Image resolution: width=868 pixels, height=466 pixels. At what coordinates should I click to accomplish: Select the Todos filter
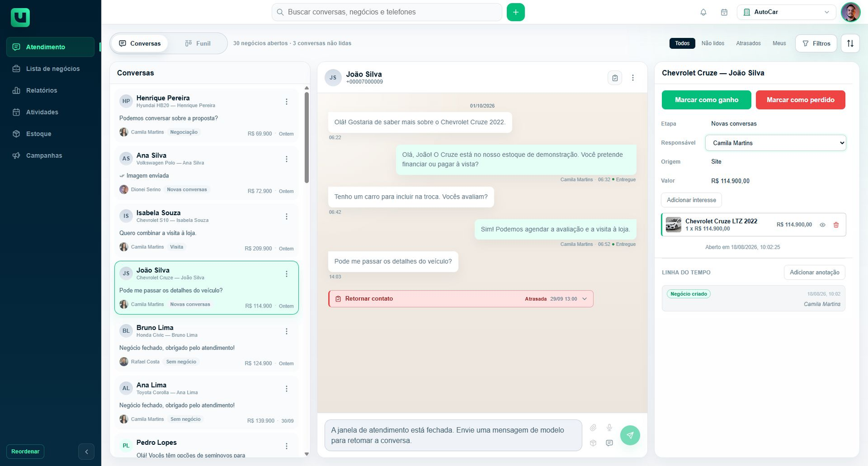(682, 43)
